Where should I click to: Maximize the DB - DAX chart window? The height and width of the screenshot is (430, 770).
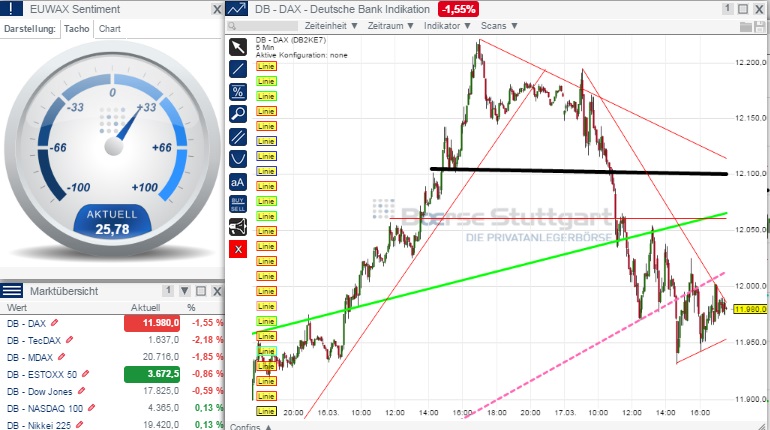click(x=743, y=9)
